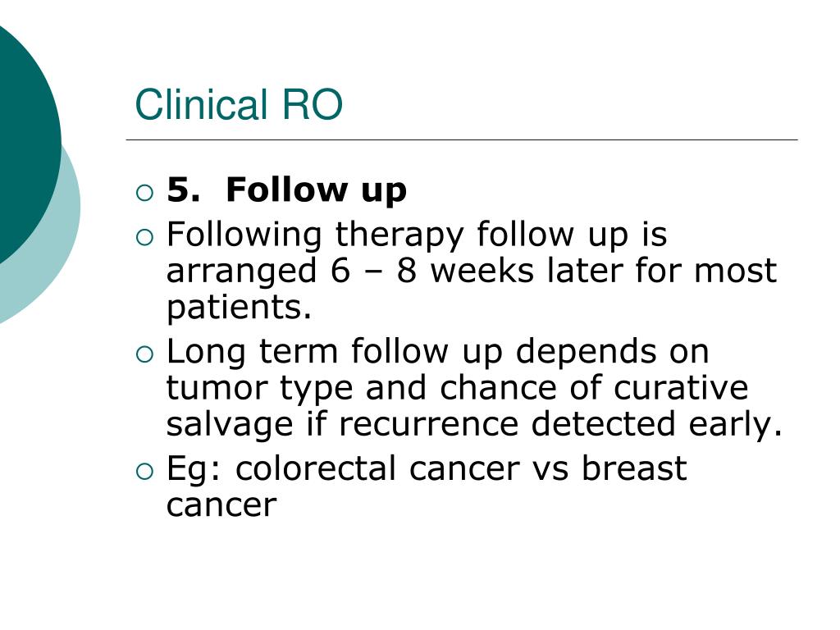Click the word 'breast' in the last bullet

click(634, 468)
